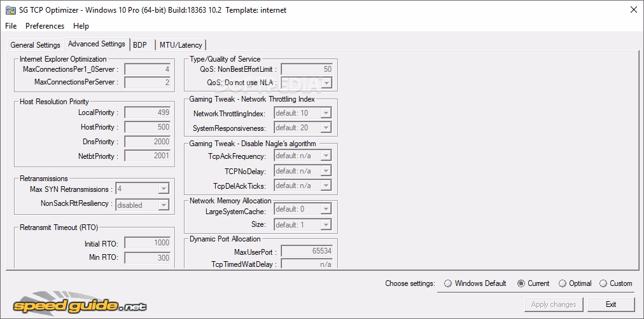Open the NetworkThrottlingIndex dropdown
Screen dimensions: 644x319
(303, 113)
